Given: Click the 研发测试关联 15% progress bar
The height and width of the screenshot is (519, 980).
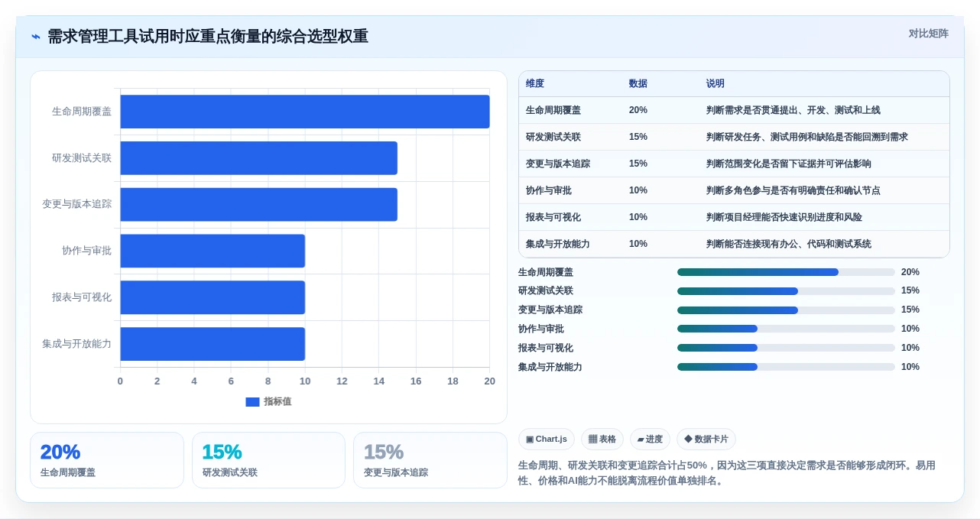Looking at the screenshot, I should [x=786, y=291].
